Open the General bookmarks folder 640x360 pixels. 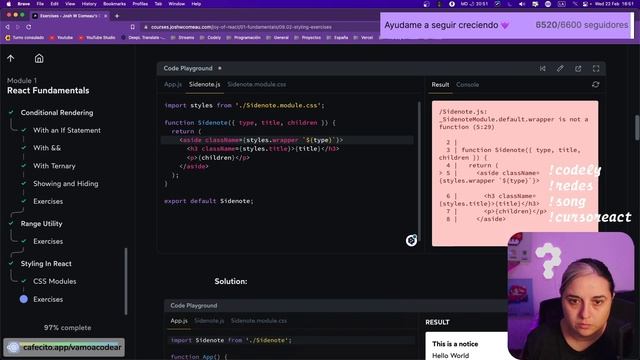click(278, 38)
